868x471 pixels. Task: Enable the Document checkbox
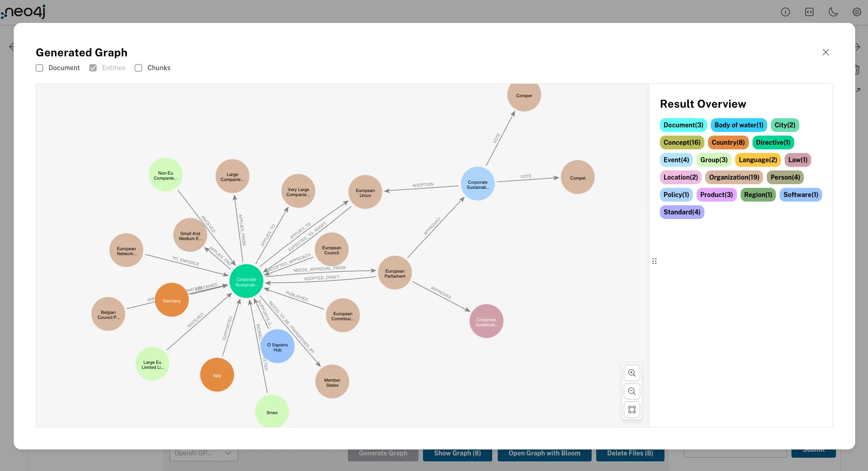pos(39,68)
